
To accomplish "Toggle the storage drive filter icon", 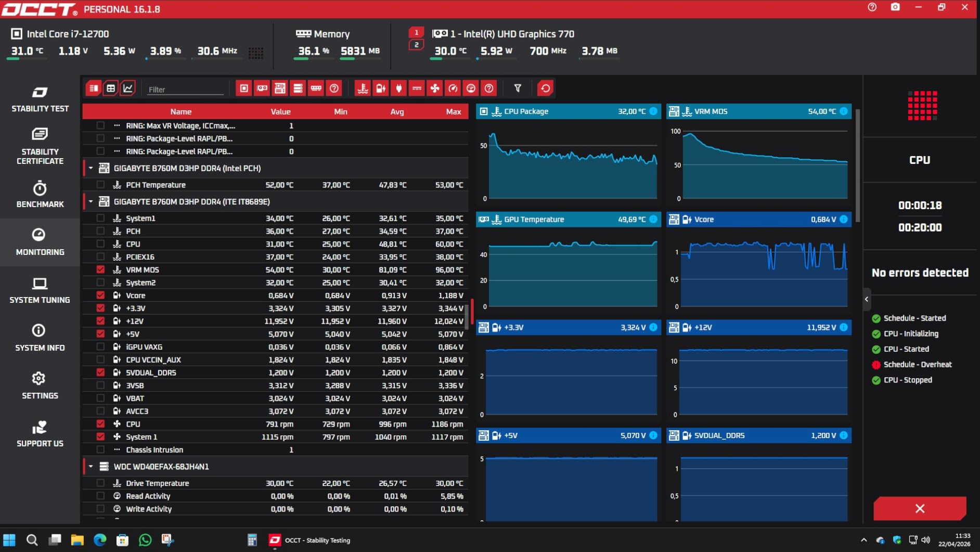I will click(x=298, y=88).
